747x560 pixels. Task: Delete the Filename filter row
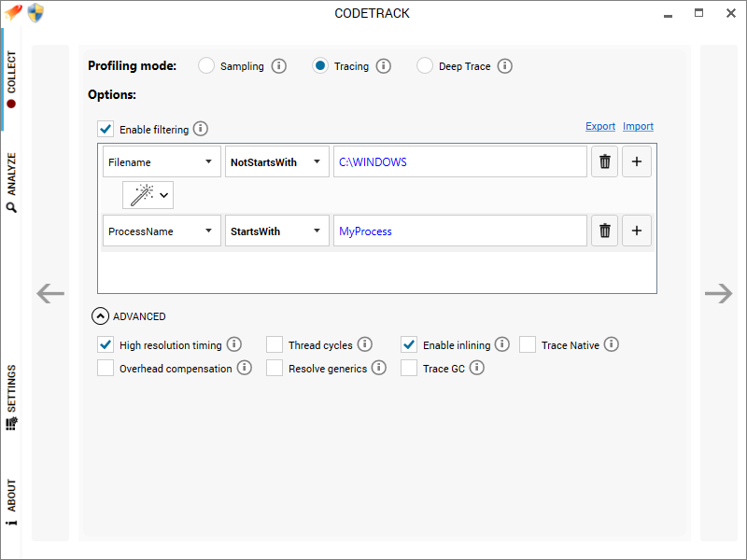click(604, 161)
